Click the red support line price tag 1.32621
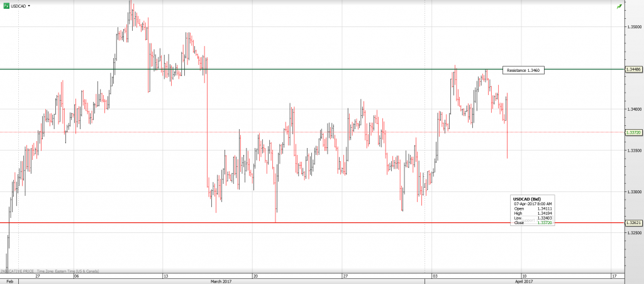Screen dimensions: 644x284 tap(633, 223)
